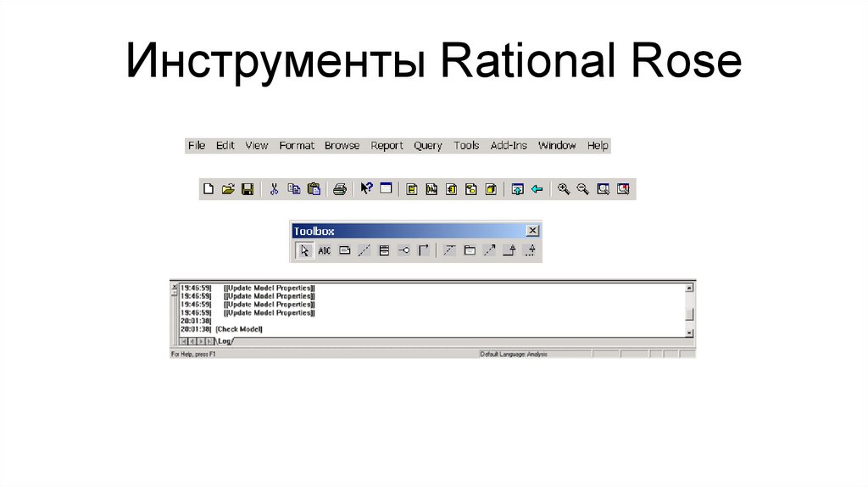The image size is (868, 487).
Task: Click 'For Help, press F1' status text
Action: (x=193, y=354)
